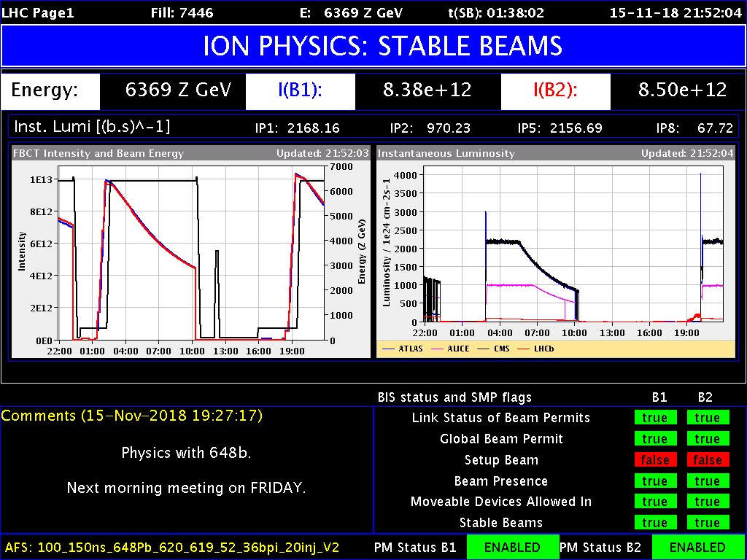
Task: Click the 8.38e+12 beam 1 intensity value
Action: 427,90
